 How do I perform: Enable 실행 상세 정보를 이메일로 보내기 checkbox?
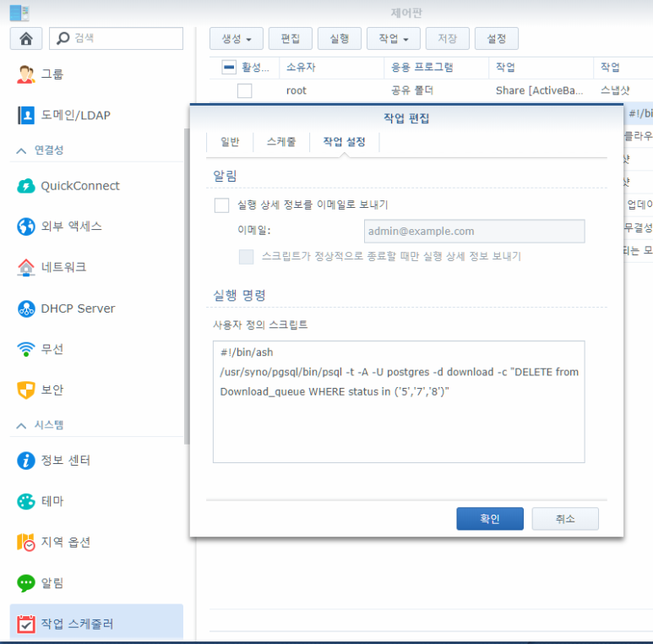click(221, 205)
